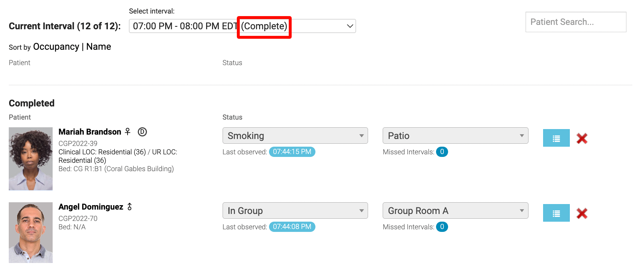This screenshot has width=644, height=267.
Task: Click Angel Dominguez's missed intervals count badge
Action: pyautogui.click(x=442, y=227)
